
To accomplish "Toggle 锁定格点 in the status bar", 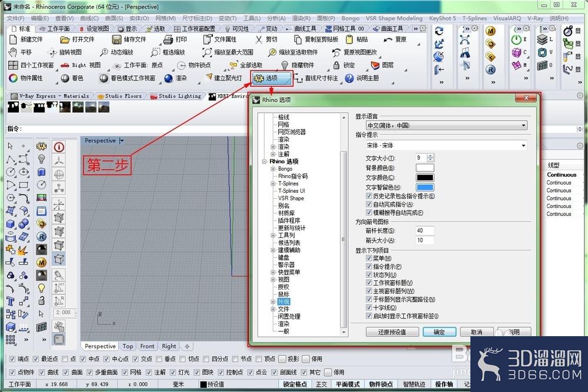I will (295, 384).
